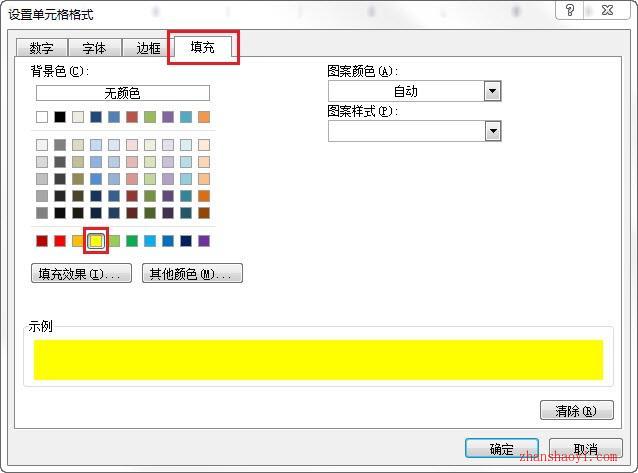The height and width of the screenshot is (473, 638).
Task: Choose dark red in standard colors row
Action: pyautogui.click(x=42, y=241)
